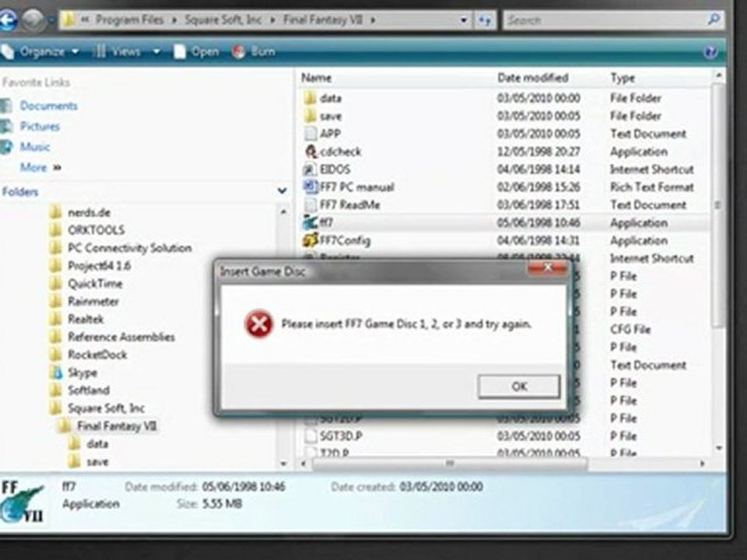Select the save folder icon in file list
Screen dimensions: 747x560
[x=310, y=116]
